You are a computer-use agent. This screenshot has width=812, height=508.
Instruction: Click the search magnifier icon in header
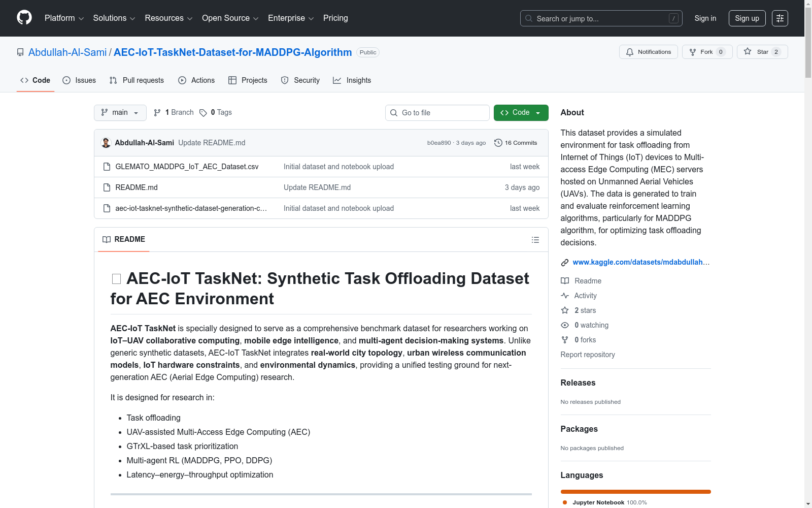pyautogui.click(x=529, y=18)
